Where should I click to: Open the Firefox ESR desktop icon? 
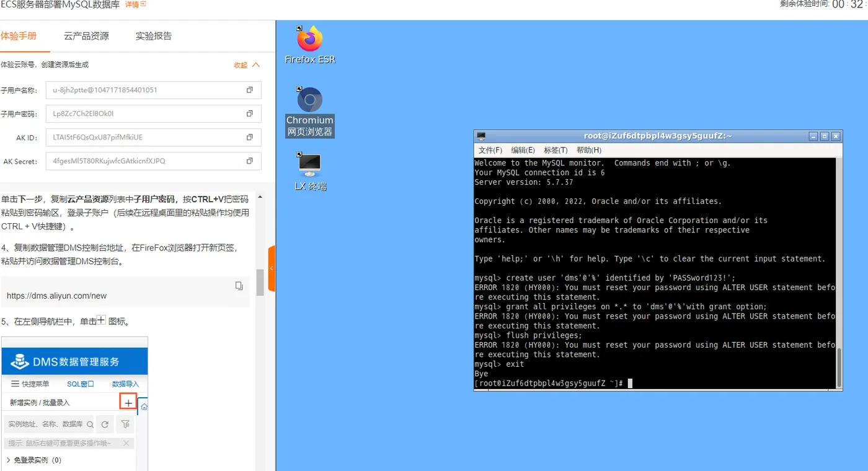point(310,45)
